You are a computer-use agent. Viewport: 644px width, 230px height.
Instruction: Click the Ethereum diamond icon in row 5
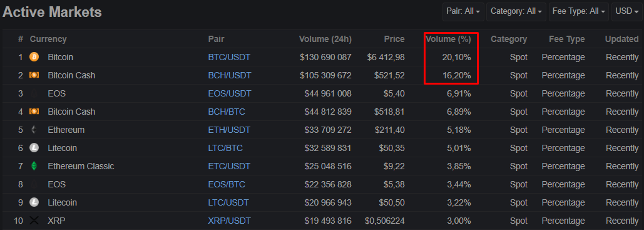coord(34,130)
